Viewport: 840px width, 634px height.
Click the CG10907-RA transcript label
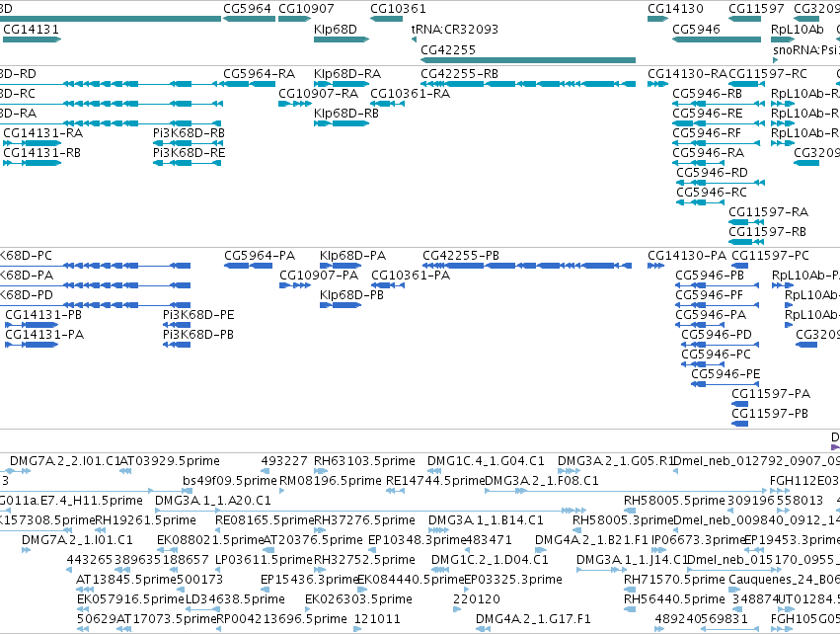(318, 94)
